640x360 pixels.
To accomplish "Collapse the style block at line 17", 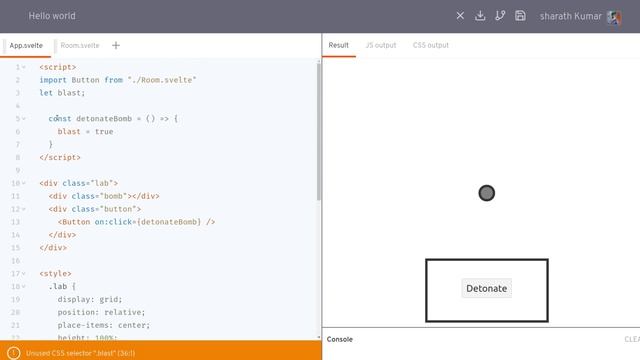I will click(24, 273).
